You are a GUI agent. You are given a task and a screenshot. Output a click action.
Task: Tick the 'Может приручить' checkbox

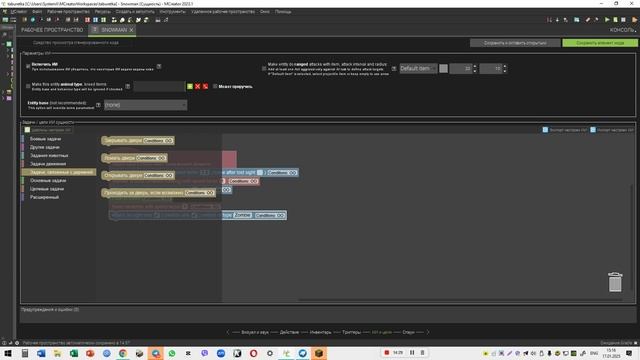coord(215,87)
